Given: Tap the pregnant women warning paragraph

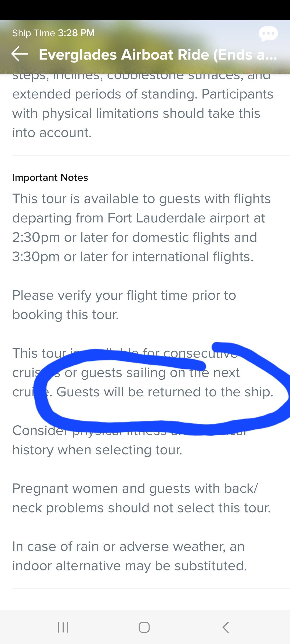Looking at the screenshot, I should coord(142,498).
